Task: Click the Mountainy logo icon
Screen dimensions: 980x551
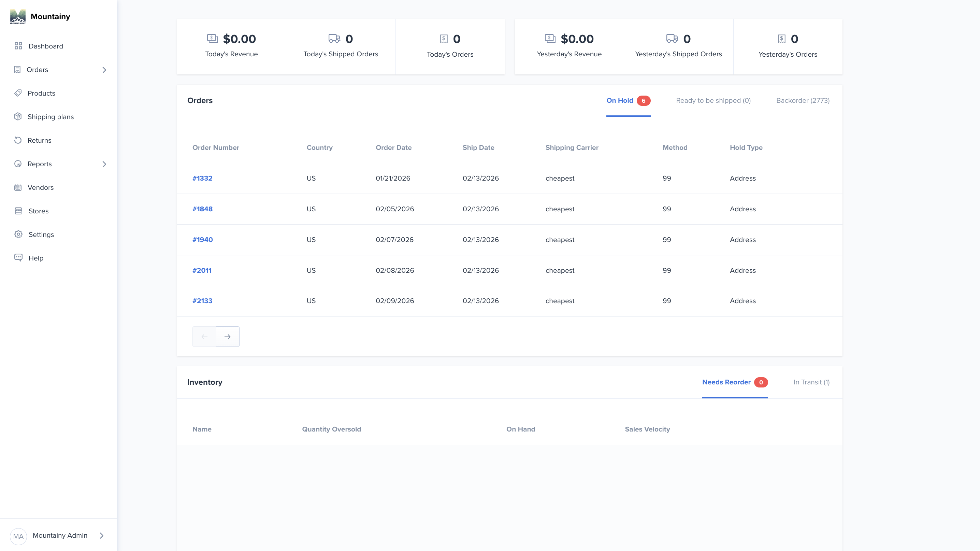Action: coord(18,16)
